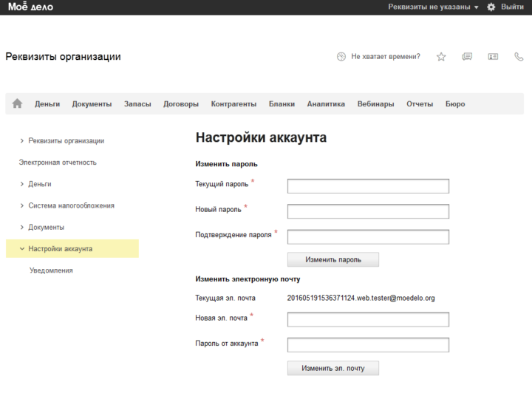Open settings via the gear icon
Image resolution: width=532 pixels, height=396 pixels.
tap(491, 7)
